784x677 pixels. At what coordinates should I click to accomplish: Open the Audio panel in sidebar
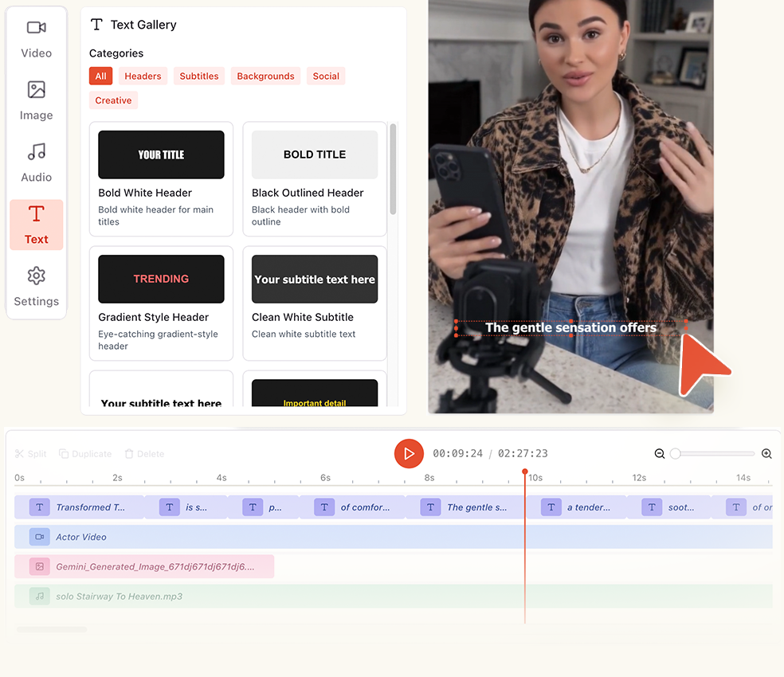36,162
